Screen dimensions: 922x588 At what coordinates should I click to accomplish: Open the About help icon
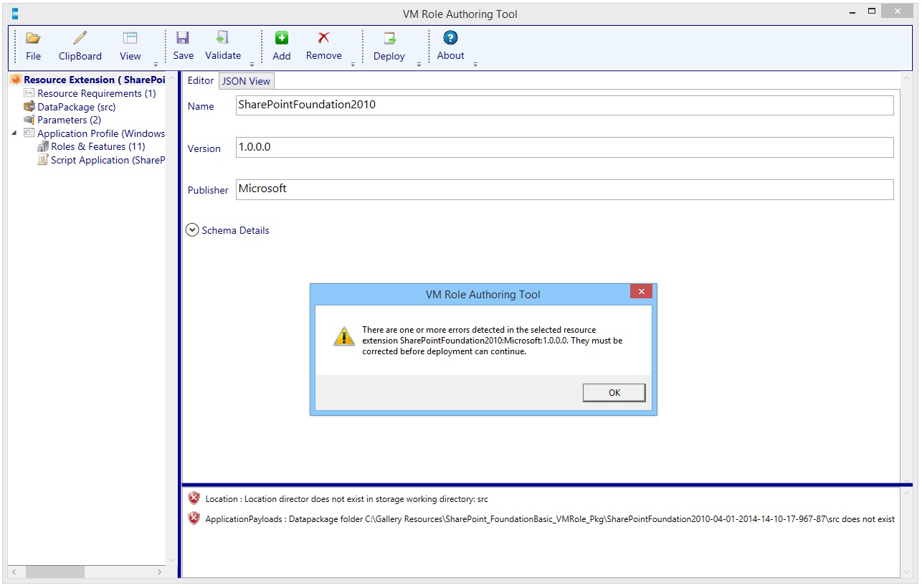[450, 45]
